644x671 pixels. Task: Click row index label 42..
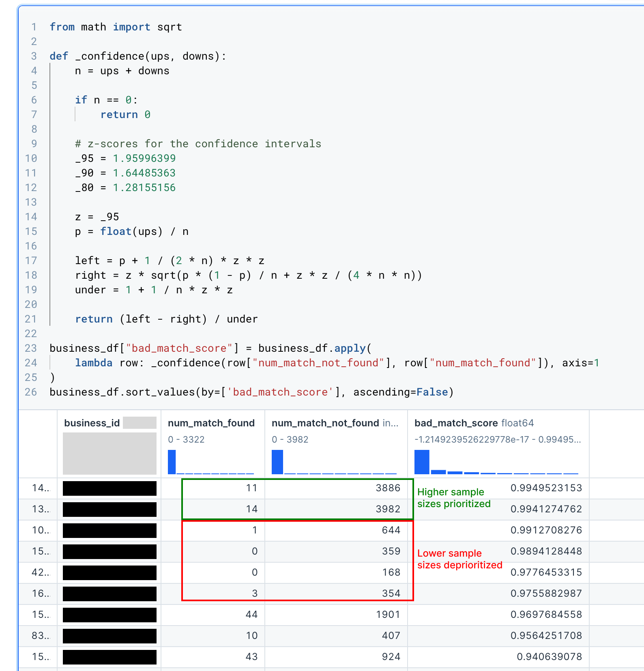[40, 572]
